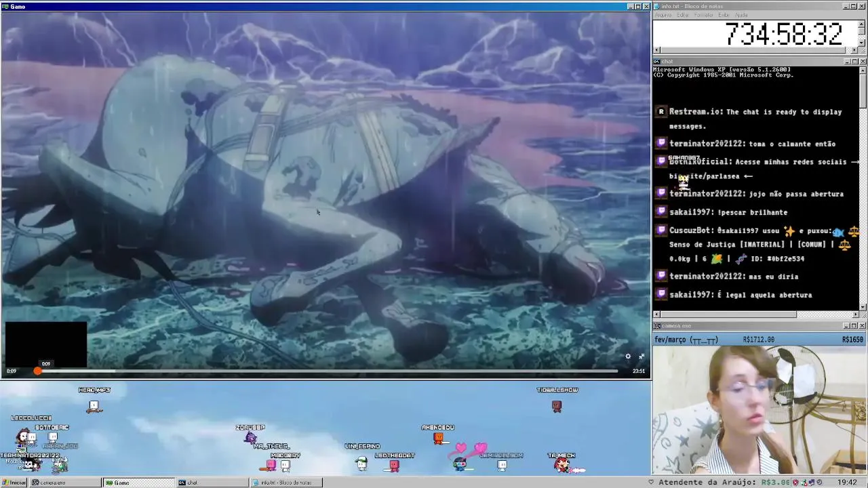This screenshot has height=488, width=868.
Task: Click the 'fev/março' label in camera window
Action: 671,340
